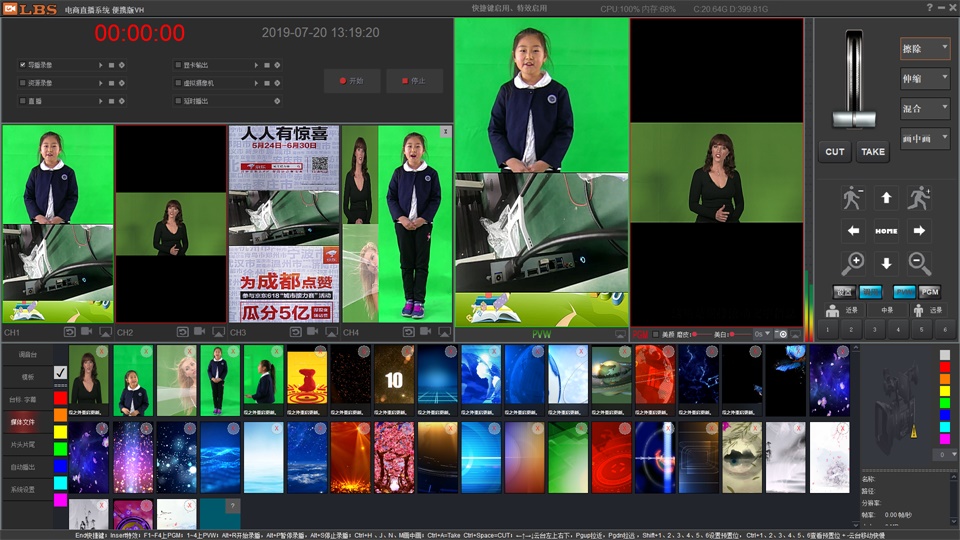Click the PTZ camera zoom-in magnifier
The image size is (960, 540).
click(x=853, y=264)
